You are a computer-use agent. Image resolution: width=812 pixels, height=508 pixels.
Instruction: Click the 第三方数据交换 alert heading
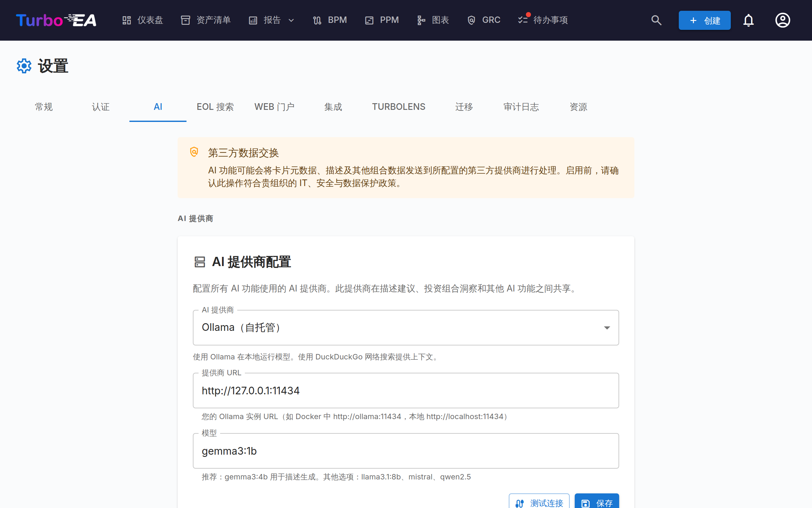coord(243,153)
